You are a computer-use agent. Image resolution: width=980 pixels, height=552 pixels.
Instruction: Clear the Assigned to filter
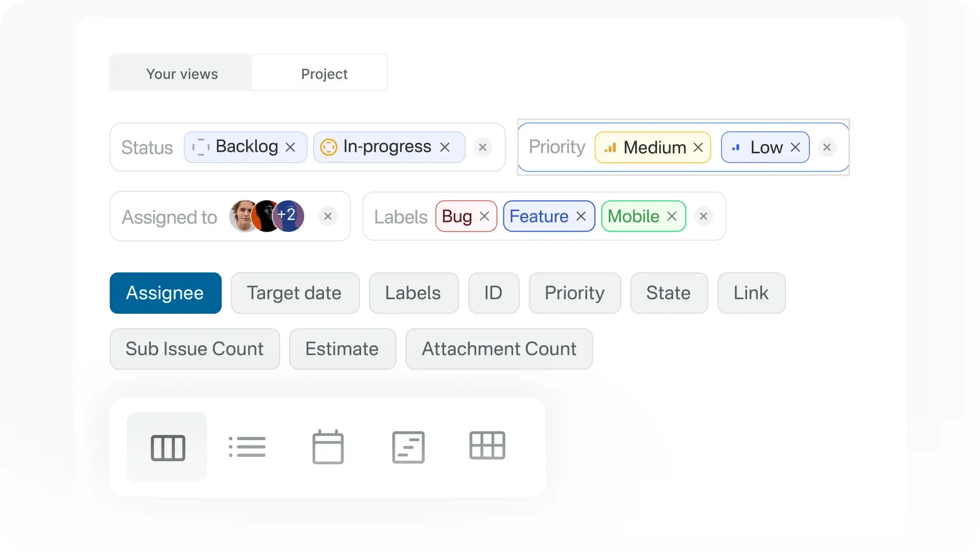[x=328, y=216]
